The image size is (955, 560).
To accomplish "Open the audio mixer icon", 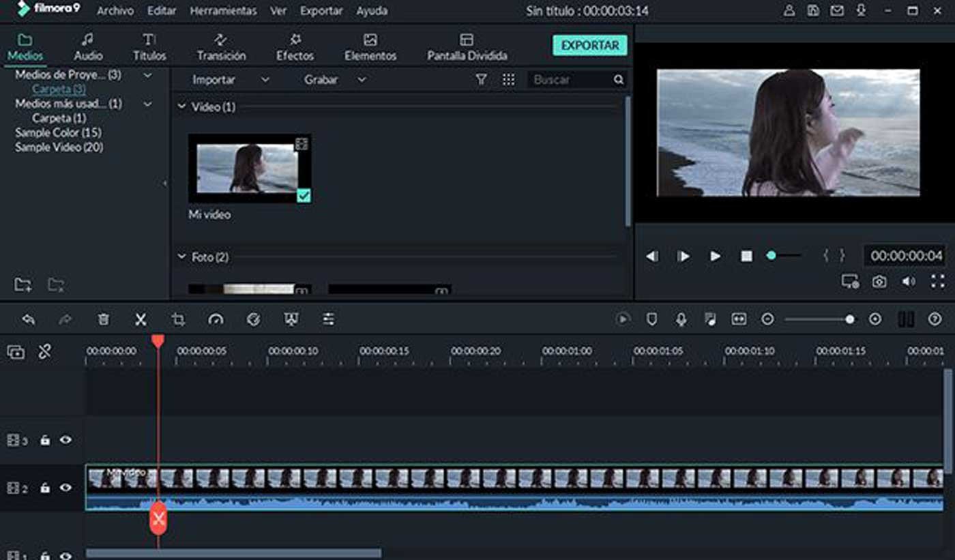I will [x=710, y=319].
